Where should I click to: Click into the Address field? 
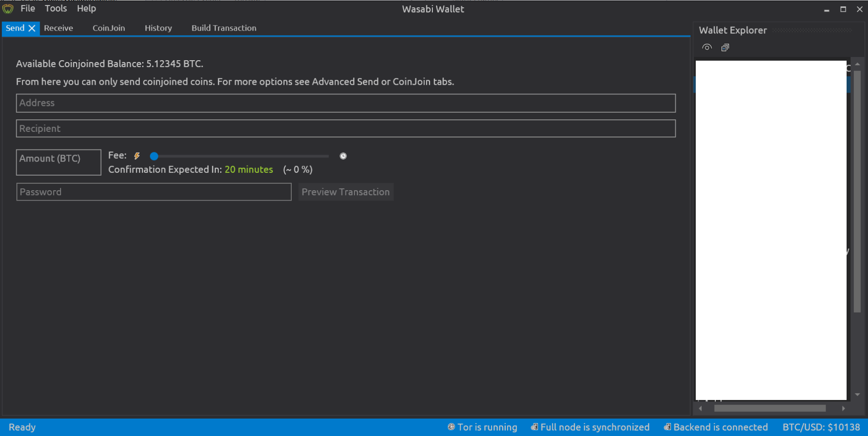point(346,103)
